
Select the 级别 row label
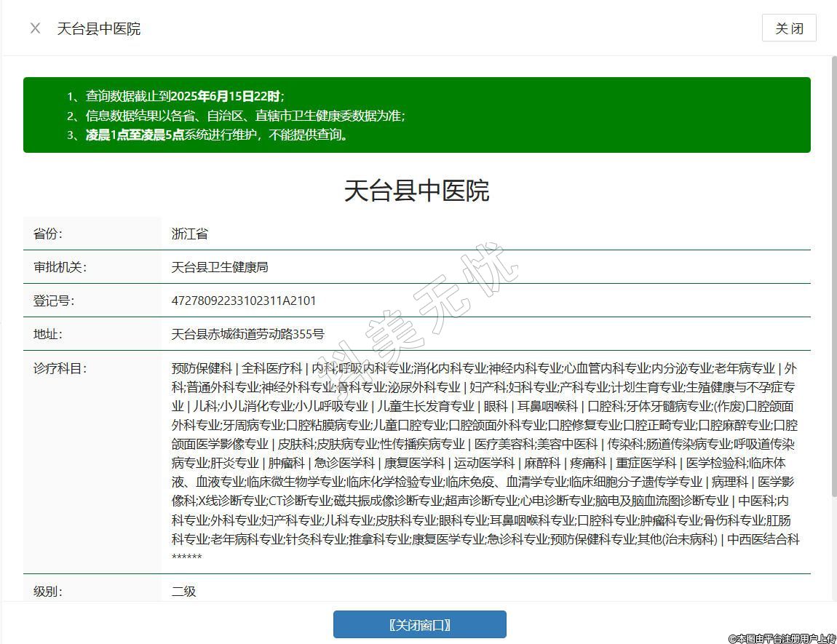point(48,592)
